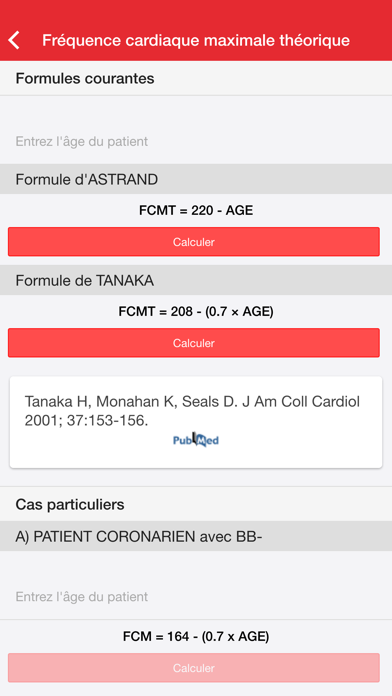Select the Cas particuliers heading
Image resolution: width=392 pixels, height=696 pixels.
click(x=70, y=504)
